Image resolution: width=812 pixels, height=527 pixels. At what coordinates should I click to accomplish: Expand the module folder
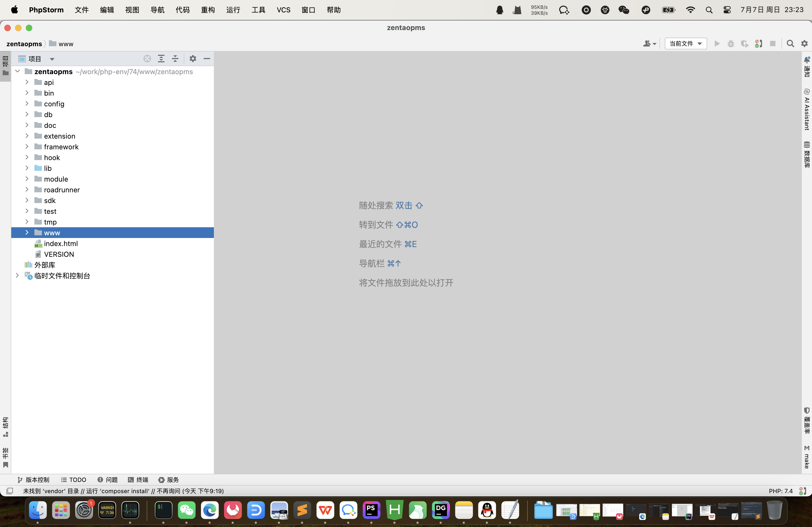pyautogui.click(x=27, y=179)
